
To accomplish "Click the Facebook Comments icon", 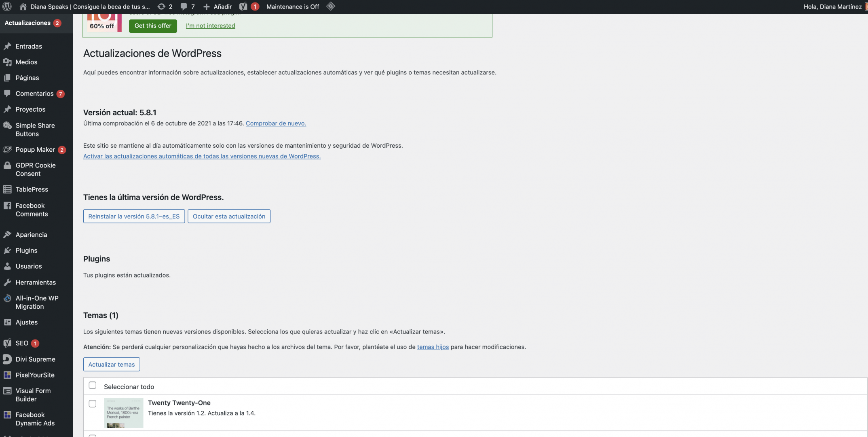I will click(7, 206).
